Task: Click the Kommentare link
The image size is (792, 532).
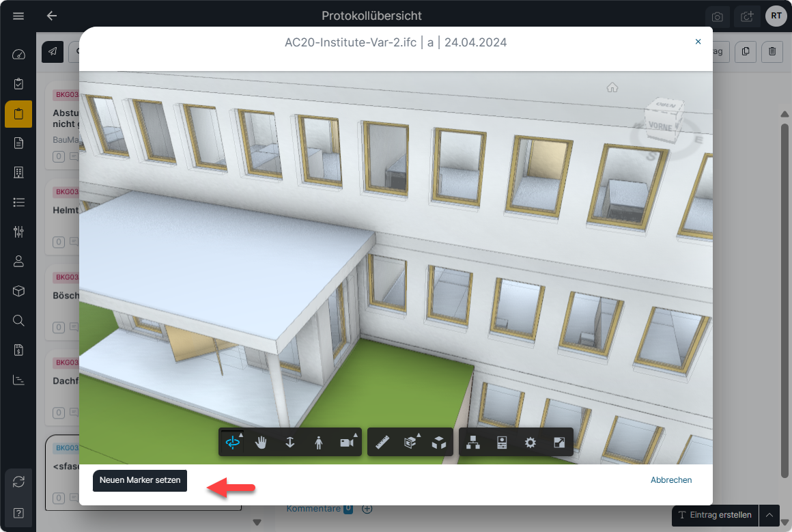Action: click(x=313, y=509)
